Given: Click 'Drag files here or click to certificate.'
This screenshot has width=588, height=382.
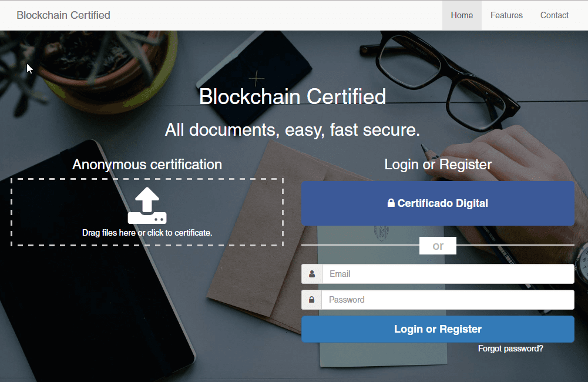Looking at the screenshot, I should pyautogui.click(x=147, y=233).
